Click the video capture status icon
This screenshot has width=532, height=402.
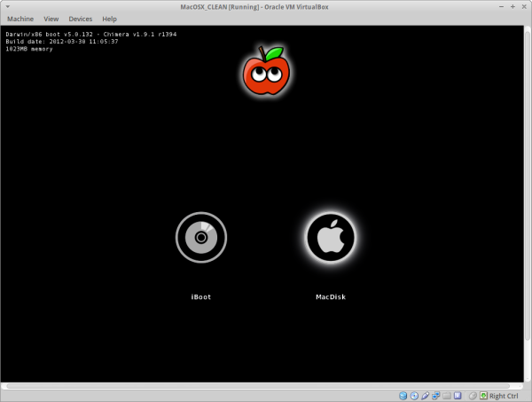tap(458, 396)
